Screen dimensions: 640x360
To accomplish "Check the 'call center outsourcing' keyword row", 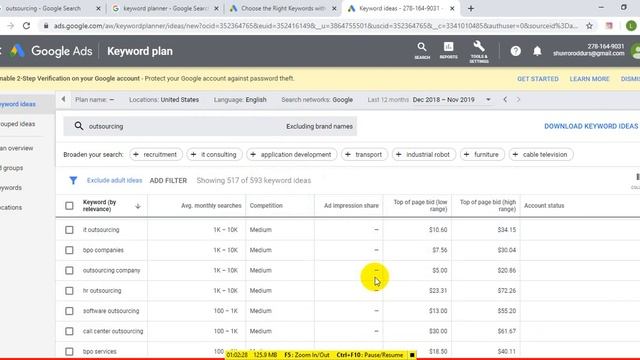I will (x=69, y=331).
